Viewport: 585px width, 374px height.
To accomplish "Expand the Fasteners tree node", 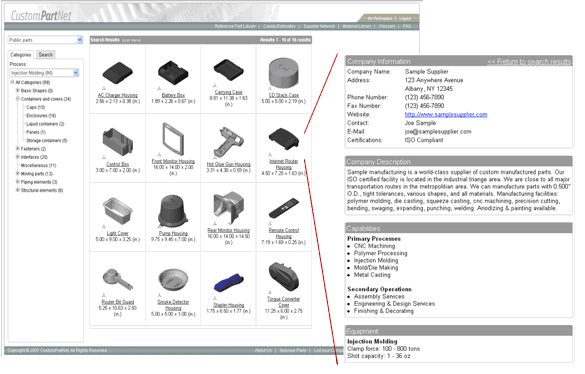I will 18,149.
